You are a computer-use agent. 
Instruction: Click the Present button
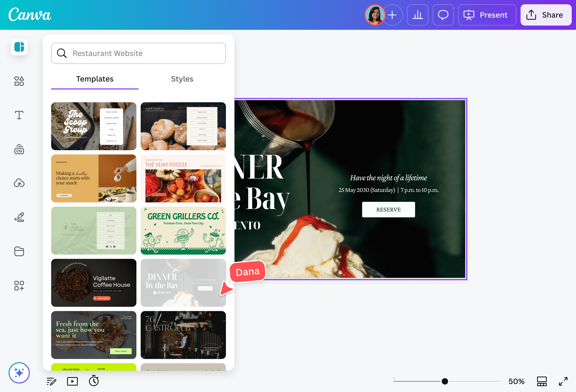coord(487,15)
